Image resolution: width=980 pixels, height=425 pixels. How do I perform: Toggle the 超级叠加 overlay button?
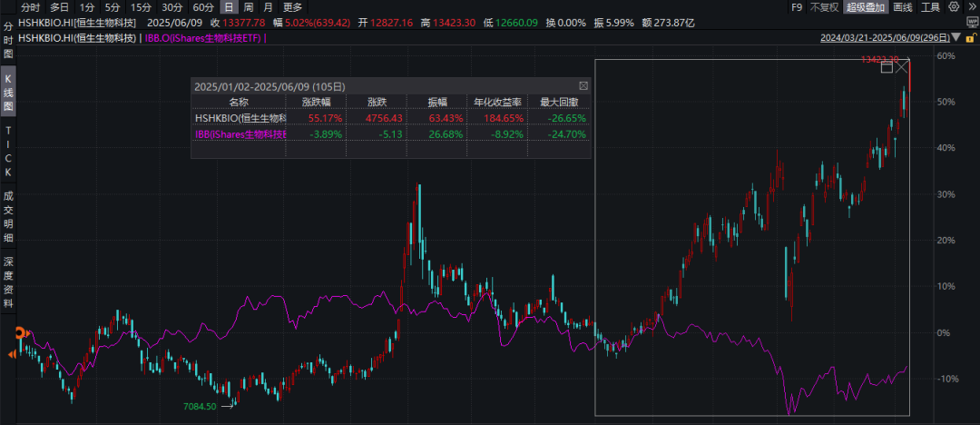865,7
